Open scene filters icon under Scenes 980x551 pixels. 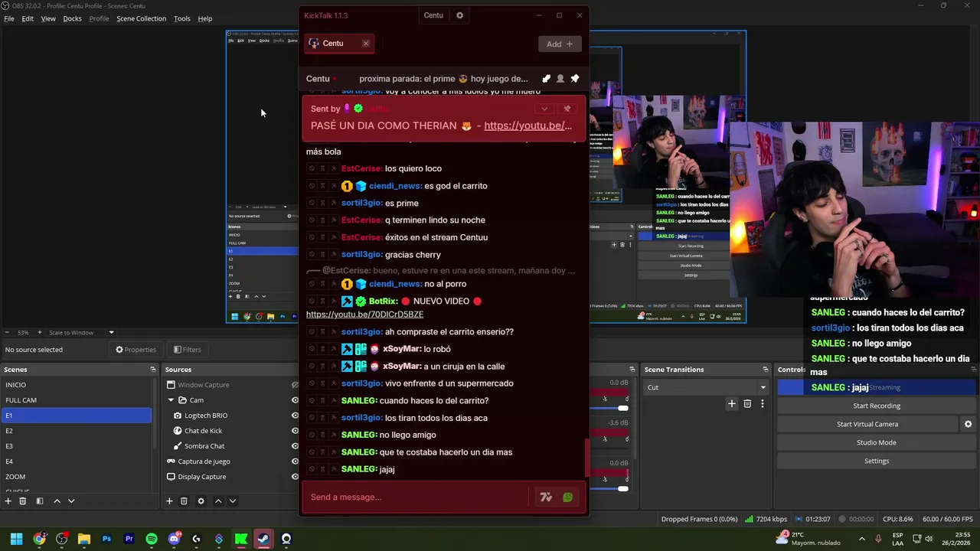tap(39, 501)
